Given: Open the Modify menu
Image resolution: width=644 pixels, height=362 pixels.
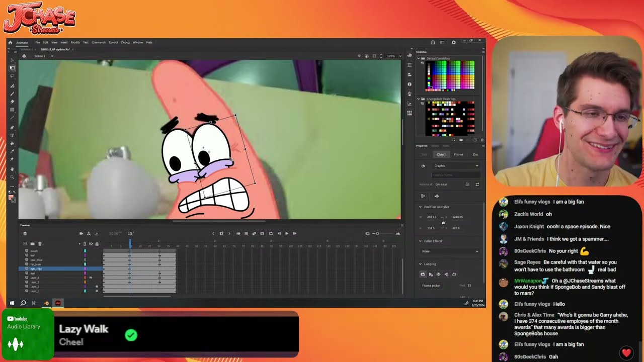Looking at the screenshot, I should click(x=75, y=42).
